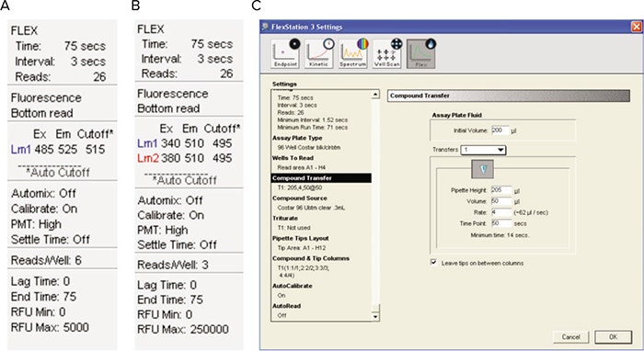Click the OK button
This screenshot has height=351, width=644.
click(x=614, y=337)
